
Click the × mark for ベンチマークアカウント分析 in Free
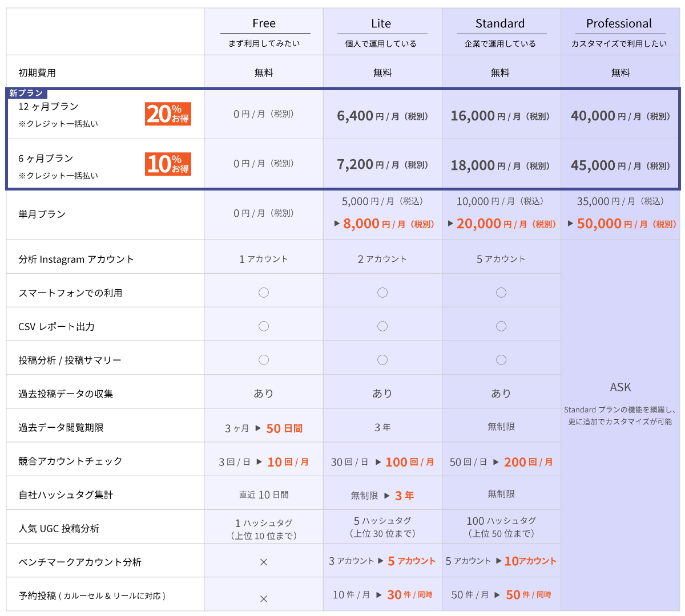(x=264, y=562)
